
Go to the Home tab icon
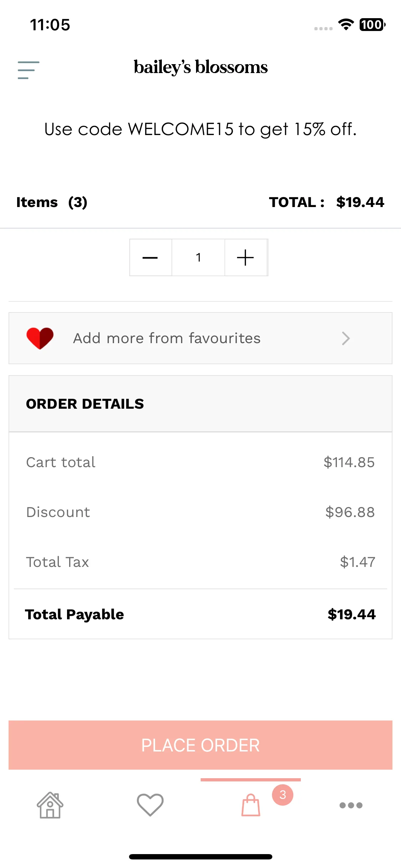pos(50,805)
